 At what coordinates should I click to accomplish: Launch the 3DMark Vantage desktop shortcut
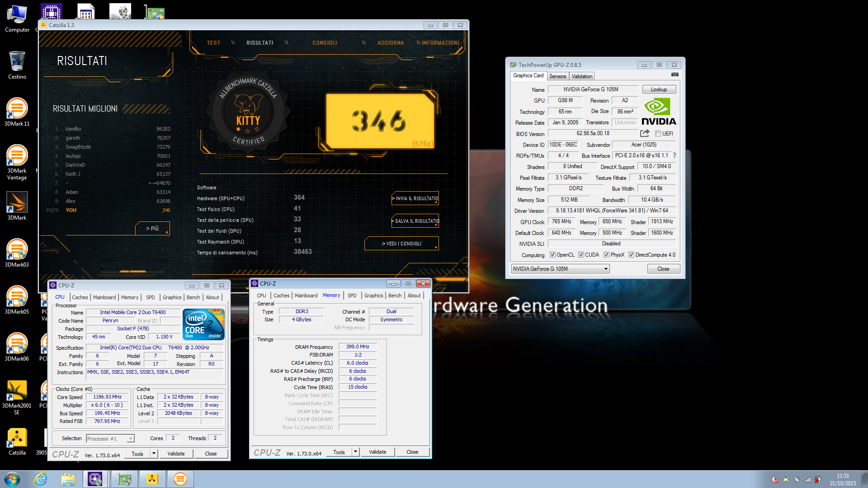pyautogui.click(x=17, y=162)
